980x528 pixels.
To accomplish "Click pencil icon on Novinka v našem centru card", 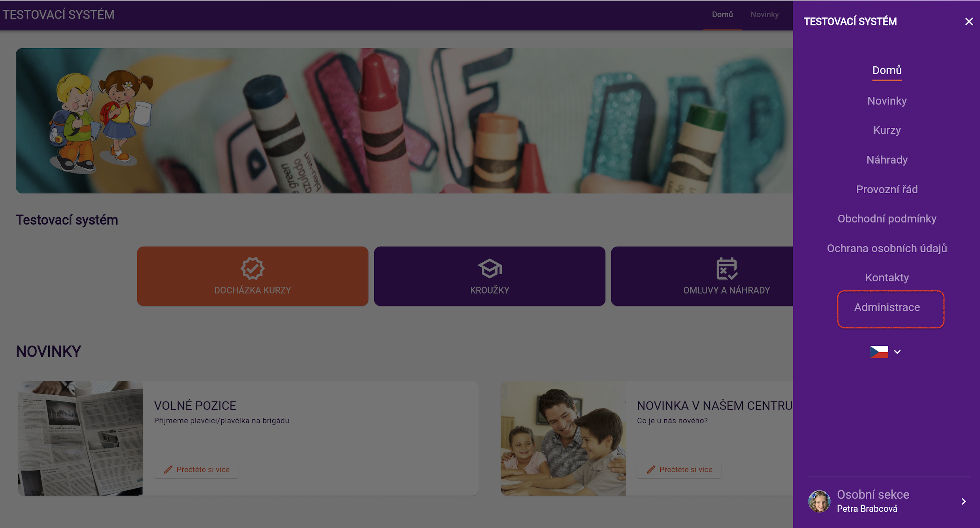I will coord(651,470).
